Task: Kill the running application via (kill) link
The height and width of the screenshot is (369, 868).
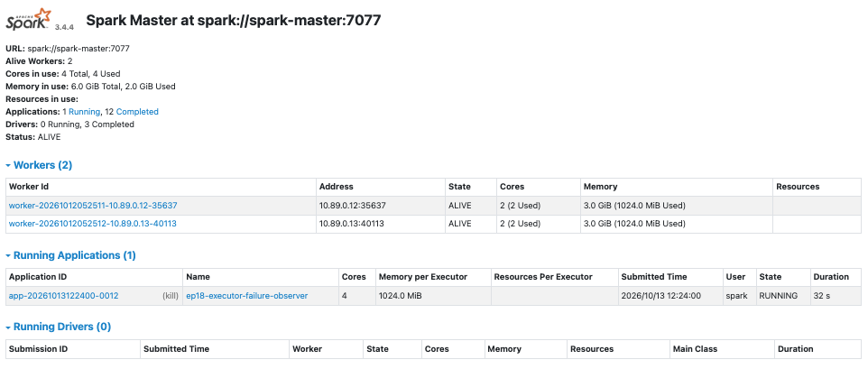Action: [170, 296]
